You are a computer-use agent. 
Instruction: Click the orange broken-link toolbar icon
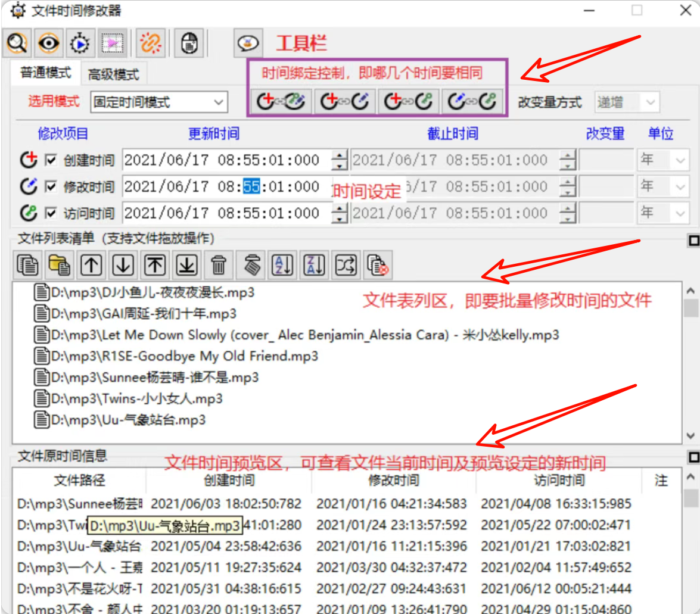pyautogui.click(x=151, y=43)
